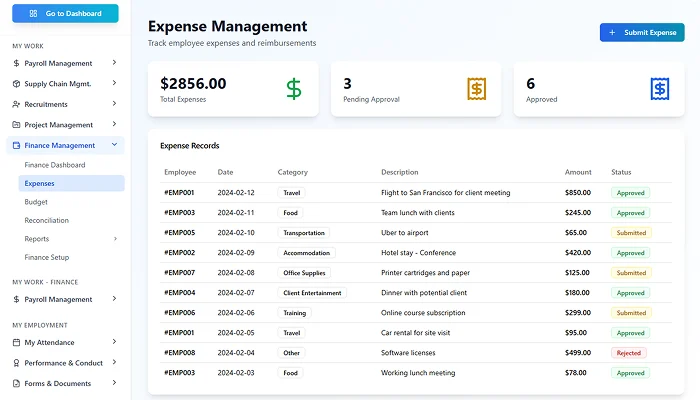
Task: Click the blue receipt Approved icon
Action: point(660,89)
